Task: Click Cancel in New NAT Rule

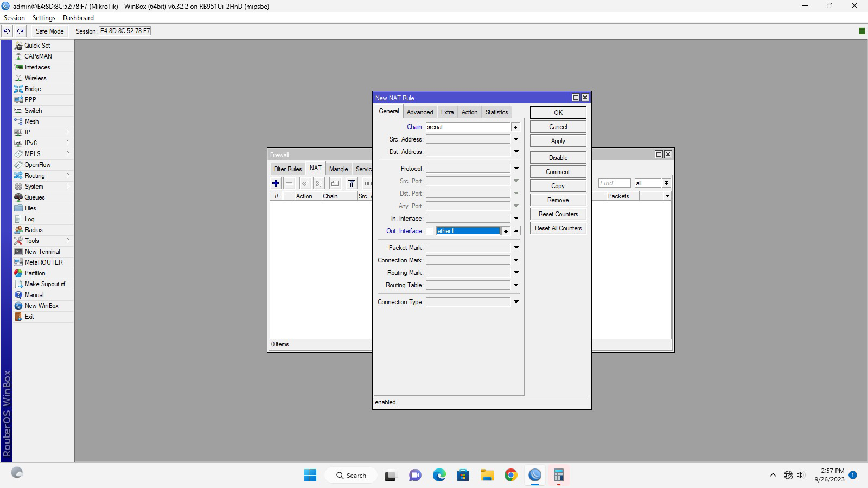Action: pos(558,127)
